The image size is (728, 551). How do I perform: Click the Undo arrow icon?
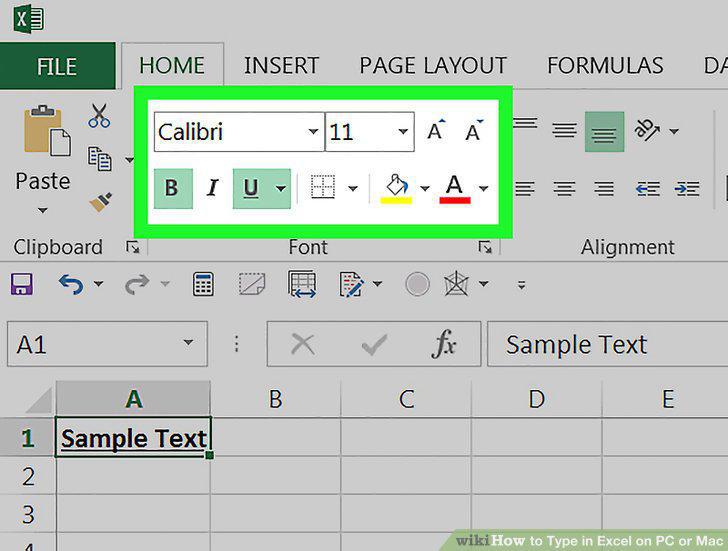point(71,284)
